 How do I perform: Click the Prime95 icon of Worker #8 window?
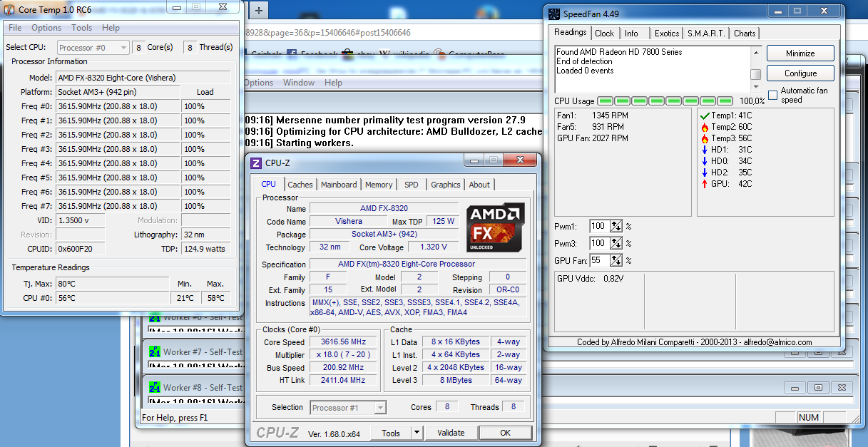(x=155, y=387)
